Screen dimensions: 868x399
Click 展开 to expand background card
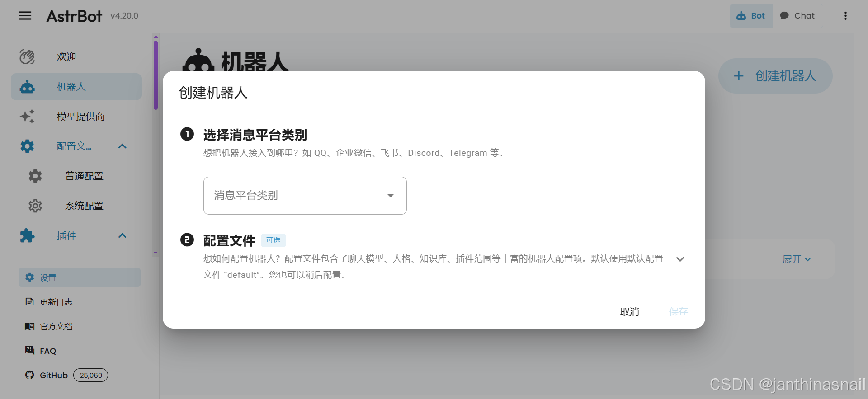[797, 259]
